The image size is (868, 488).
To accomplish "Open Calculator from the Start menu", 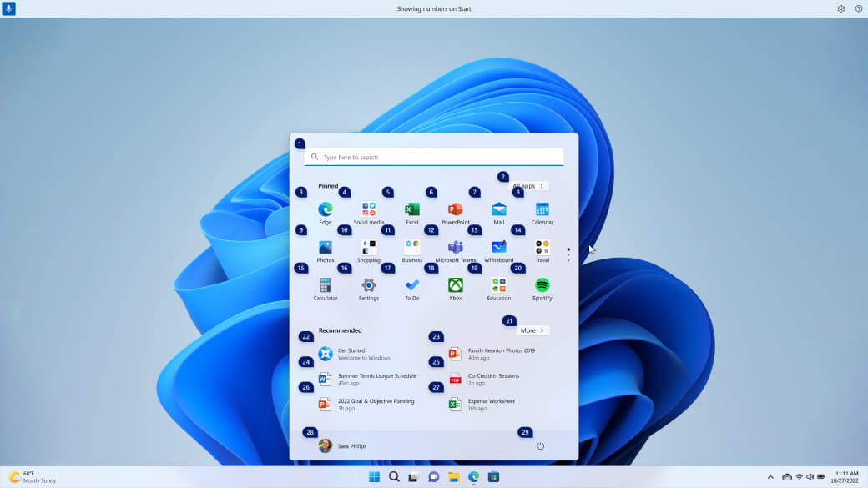I will coord(325,286).
